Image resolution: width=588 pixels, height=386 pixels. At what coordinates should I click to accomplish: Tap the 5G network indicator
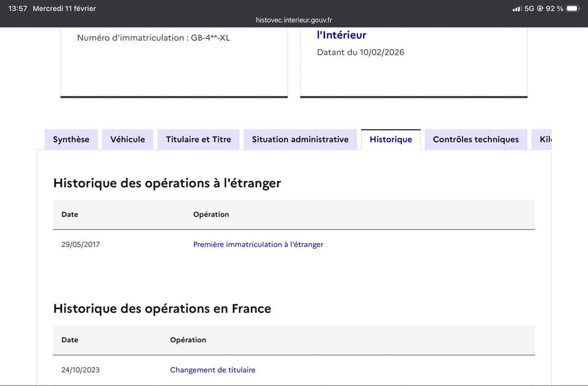click(x=529, y=8)
